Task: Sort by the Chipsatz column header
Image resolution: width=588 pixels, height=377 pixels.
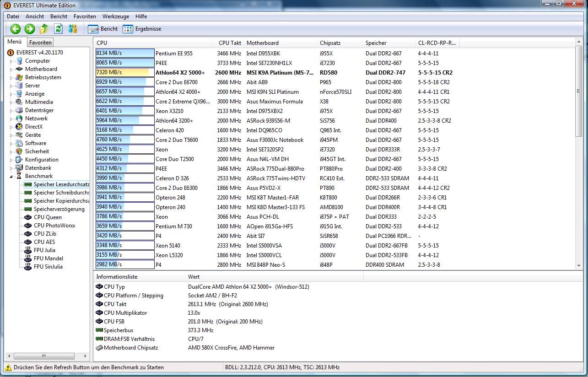Action: coord(340,43)
